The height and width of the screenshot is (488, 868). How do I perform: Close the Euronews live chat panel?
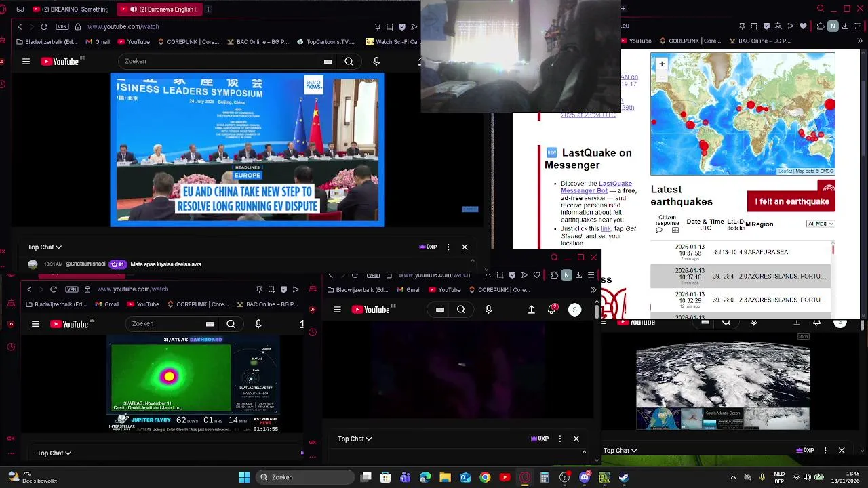tap(465, 247)
